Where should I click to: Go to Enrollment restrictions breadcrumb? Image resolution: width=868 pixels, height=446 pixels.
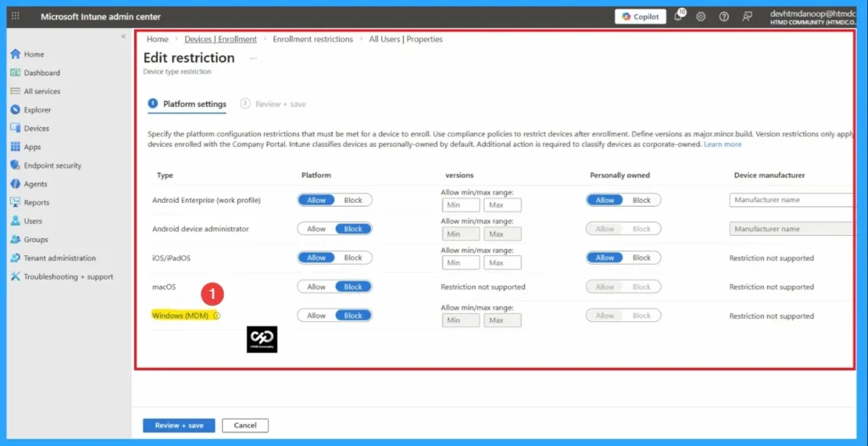[x=313, y=39]
